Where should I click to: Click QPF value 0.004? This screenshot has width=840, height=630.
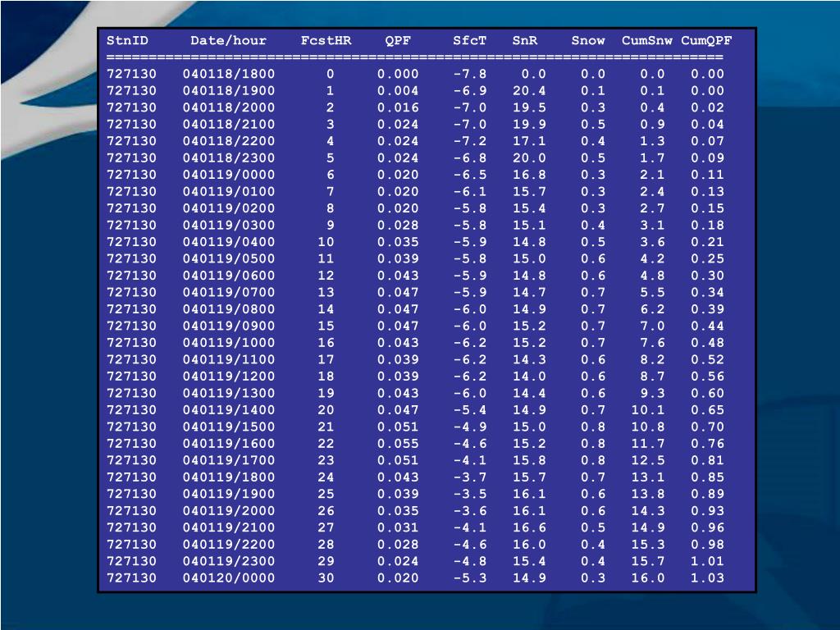398,90
